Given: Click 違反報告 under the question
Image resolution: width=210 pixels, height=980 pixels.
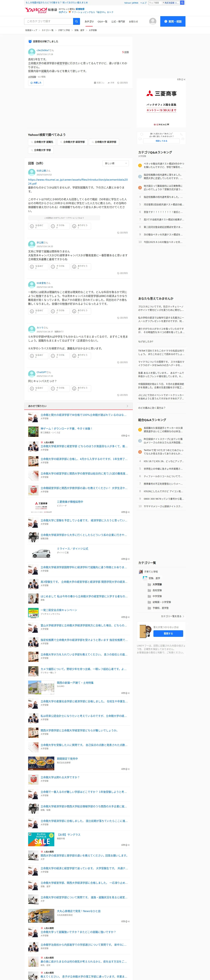Looking at the screenshot, I should 122,82.
